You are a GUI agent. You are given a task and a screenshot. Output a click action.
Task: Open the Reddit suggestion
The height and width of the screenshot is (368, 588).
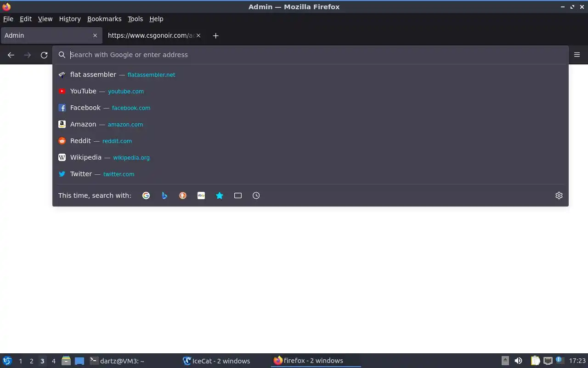click(x=311, y=141)
